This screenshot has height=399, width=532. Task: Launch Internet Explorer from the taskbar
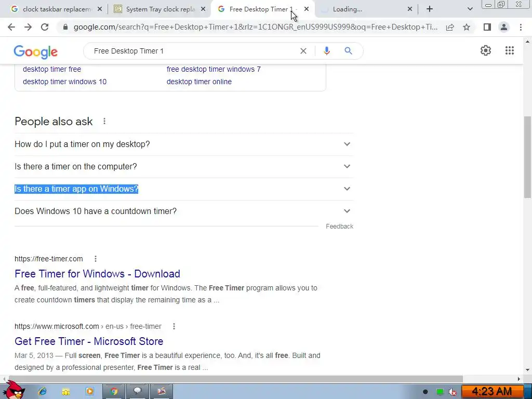[x=43, y=392]
